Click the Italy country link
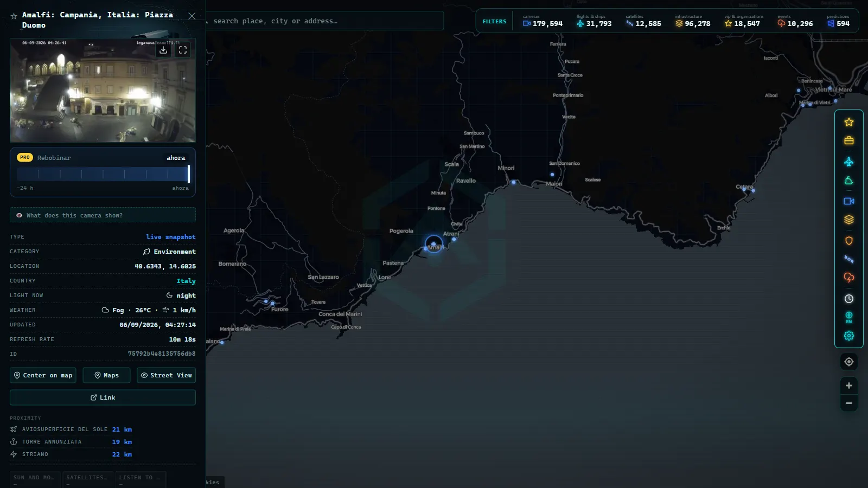Screen dimensions: 868x488 (x=186, y=281)
